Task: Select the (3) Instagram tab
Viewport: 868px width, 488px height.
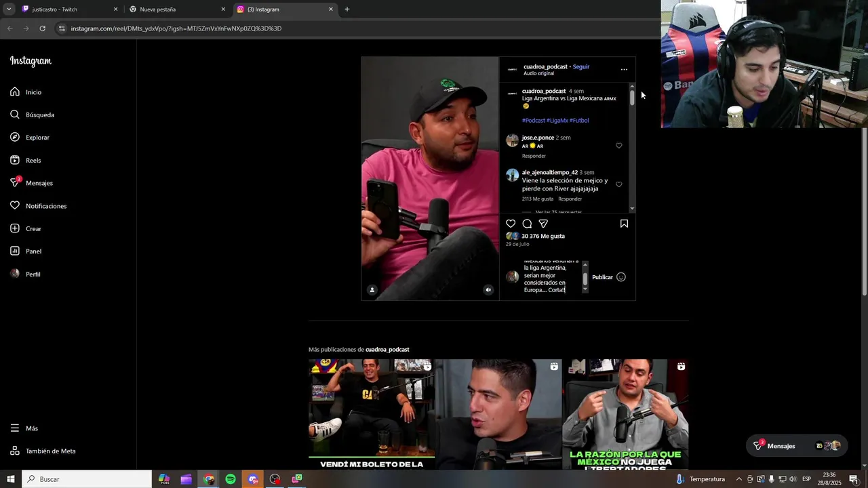Action: [285, 9]
